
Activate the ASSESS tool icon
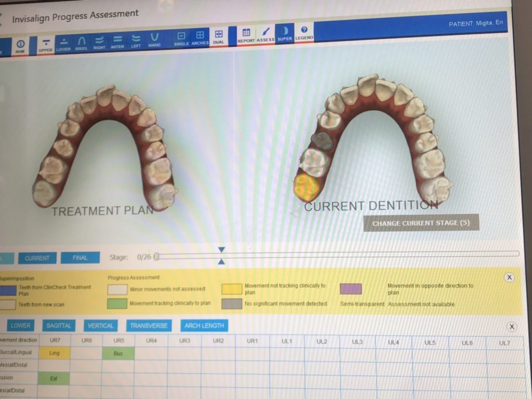tap(265, 35)
